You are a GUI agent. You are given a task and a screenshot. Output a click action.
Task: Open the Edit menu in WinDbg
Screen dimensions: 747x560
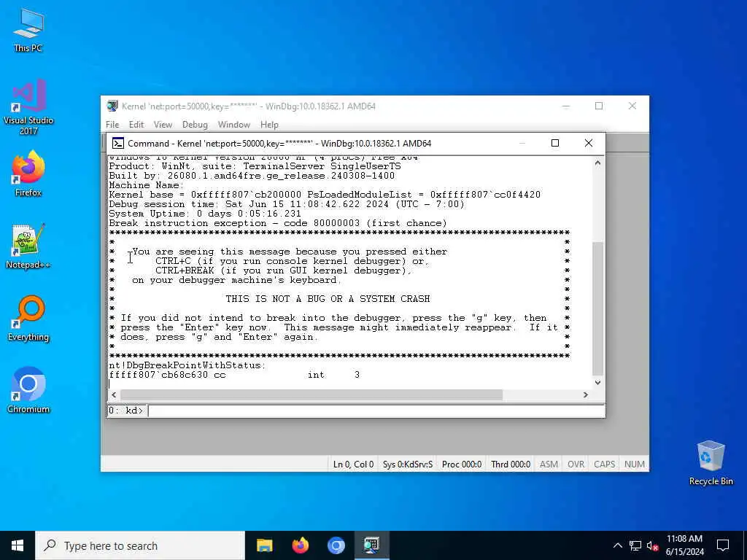click(136, 125)
